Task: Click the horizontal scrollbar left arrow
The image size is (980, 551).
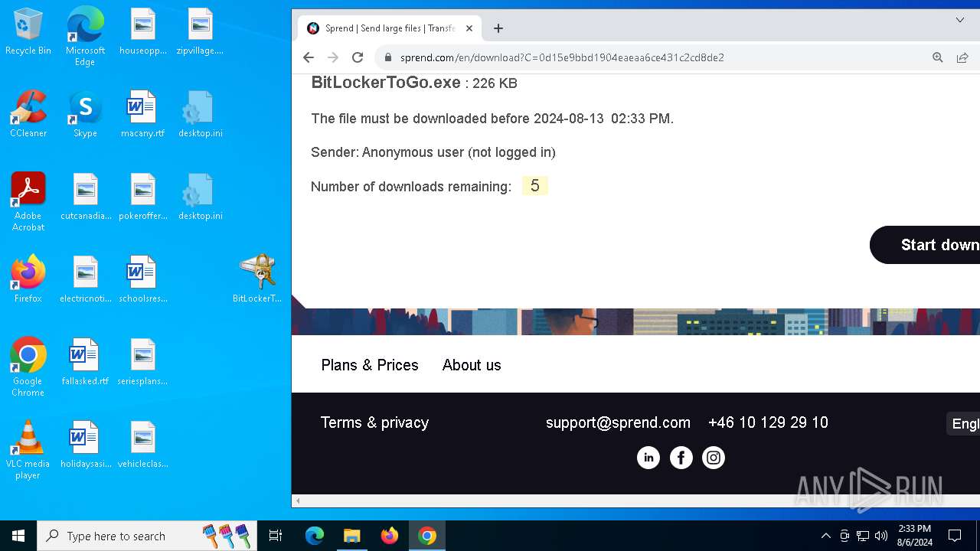Action: (x=298, y=501)
